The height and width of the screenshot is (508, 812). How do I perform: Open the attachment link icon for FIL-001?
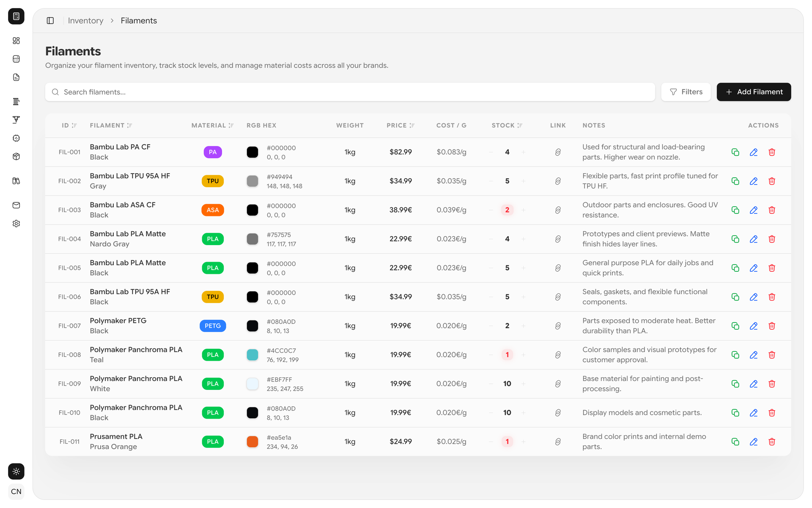pos(558,152)
